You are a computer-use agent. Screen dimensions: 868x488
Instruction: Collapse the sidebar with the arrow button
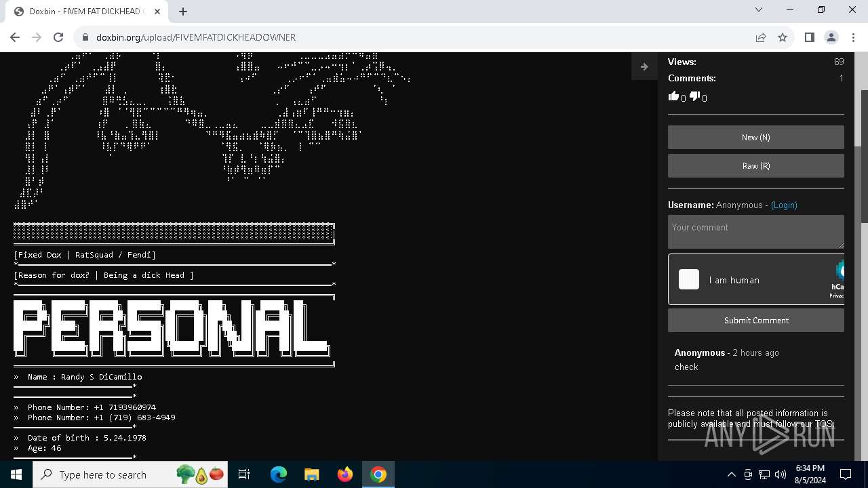pyautogui.click(x=644, y=66)
